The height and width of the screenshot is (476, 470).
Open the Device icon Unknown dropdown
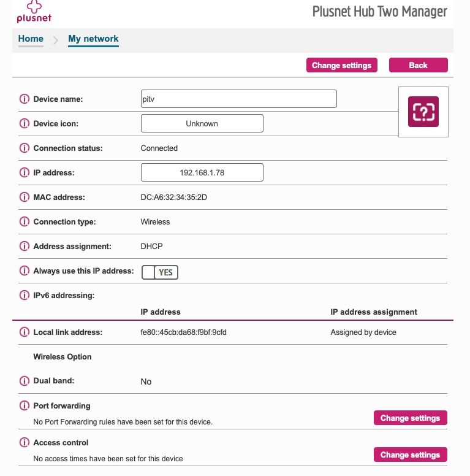202,123
